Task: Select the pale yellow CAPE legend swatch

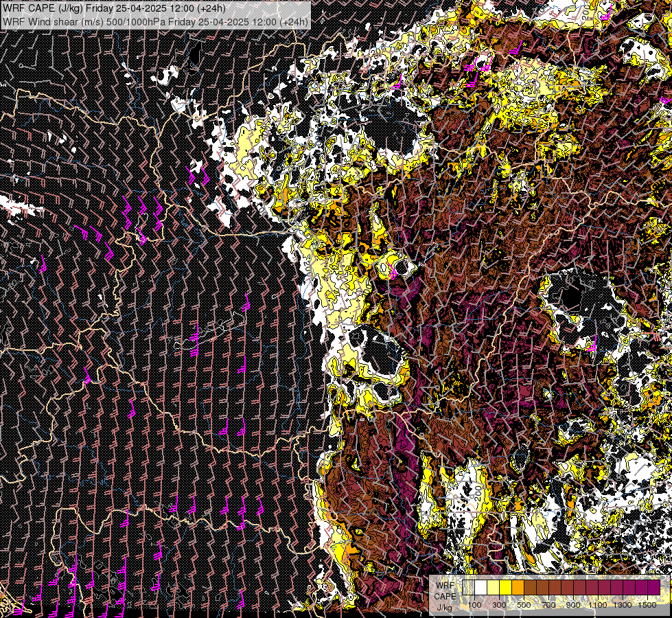Action: click(494, 587)
